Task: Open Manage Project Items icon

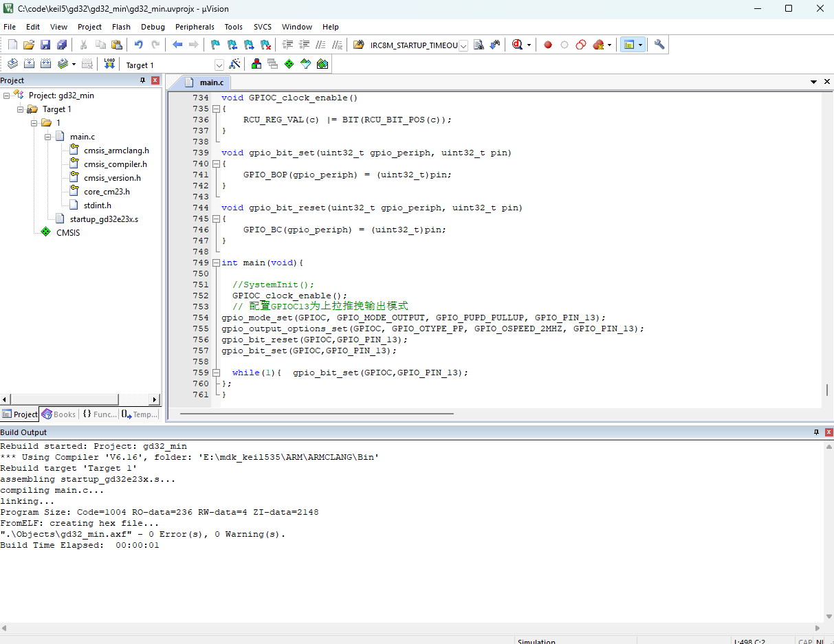Action: (x=256, y=64)
